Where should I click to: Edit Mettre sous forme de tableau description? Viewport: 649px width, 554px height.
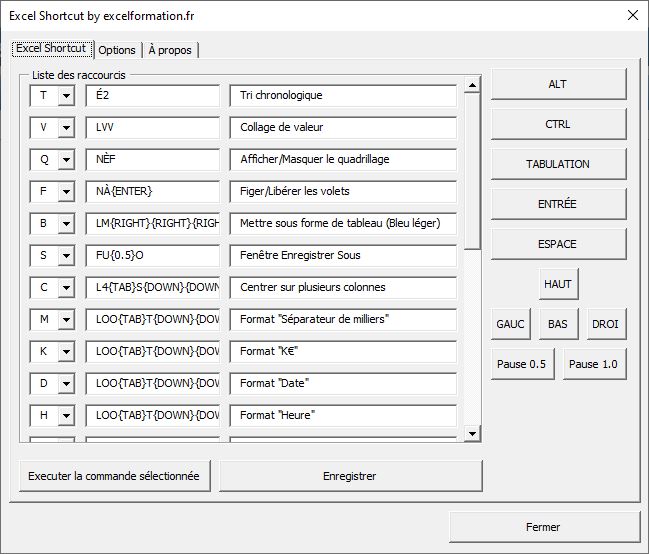point(343,224)
